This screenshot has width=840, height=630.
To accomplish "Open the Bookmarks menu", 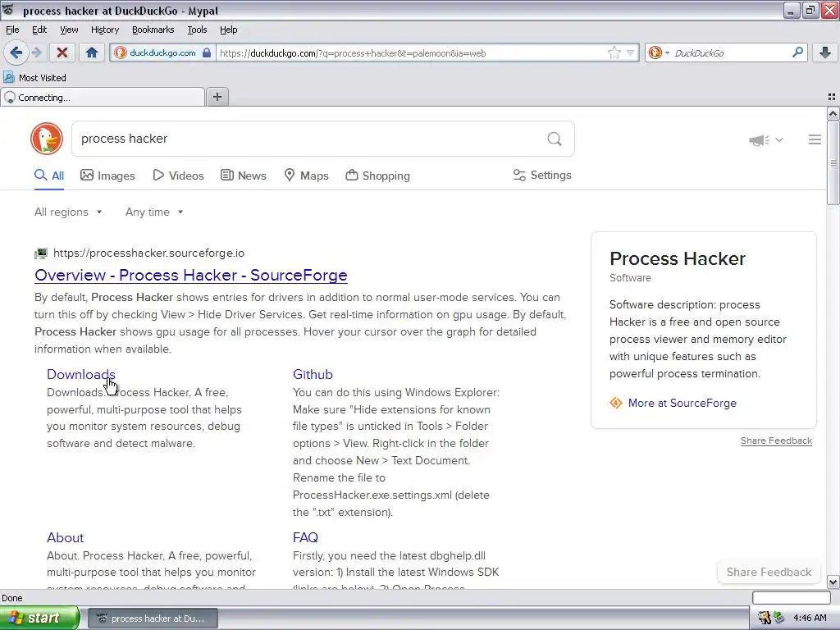I will 153,30.
